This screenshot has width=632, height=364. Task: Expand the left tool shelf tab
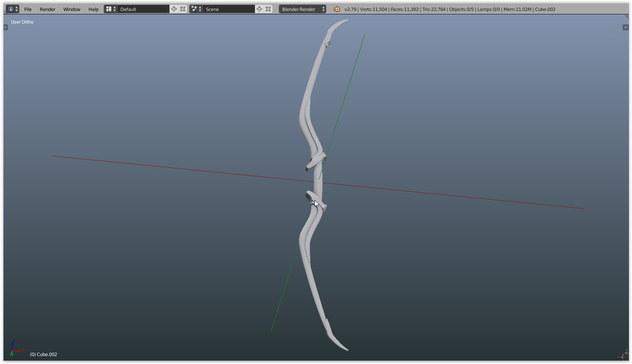click(5, 27)
